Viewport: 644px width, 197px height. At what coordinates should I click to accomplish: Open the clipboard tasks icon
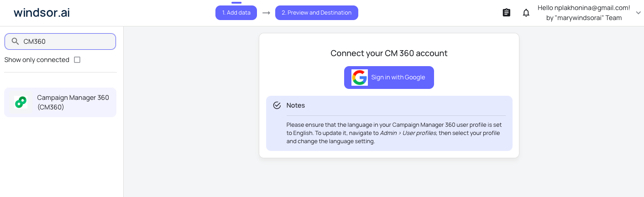tap(506, 13)
